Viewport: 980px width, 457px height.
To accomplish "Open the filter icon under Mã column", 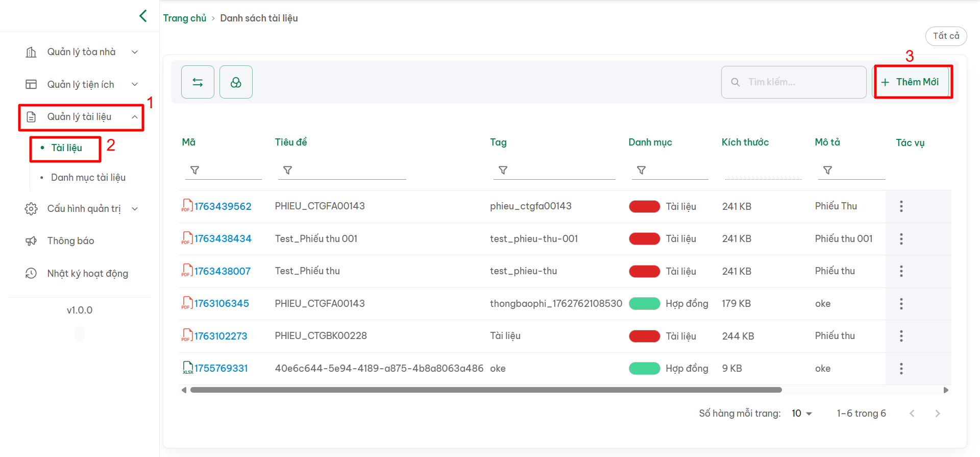I will pyautogui.click(x=194, y=170).
